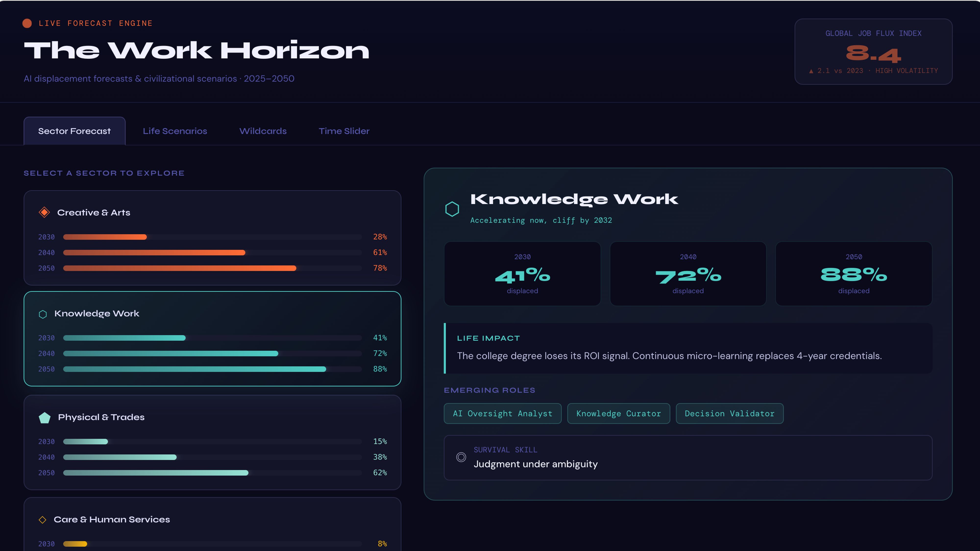980x551 pixels.
Task: Click the orange diamond Creative & Arts icon
Action: [45, 212]
